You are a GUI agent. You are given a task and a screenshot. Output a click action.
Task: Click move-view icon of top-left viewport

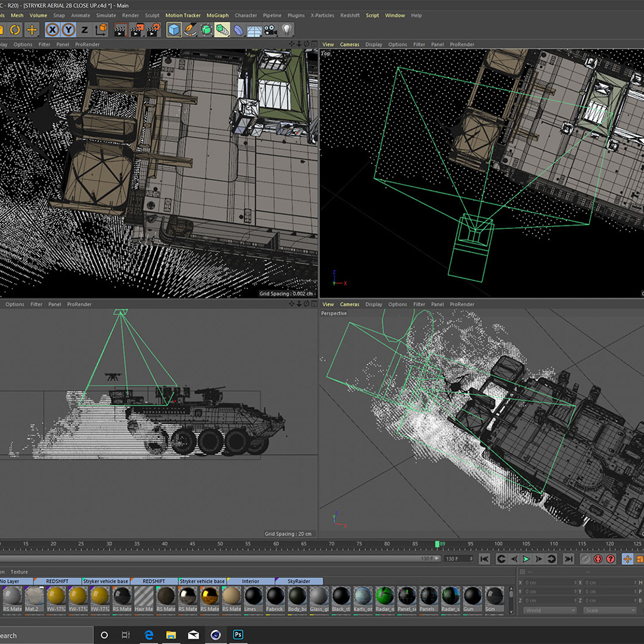292,44
